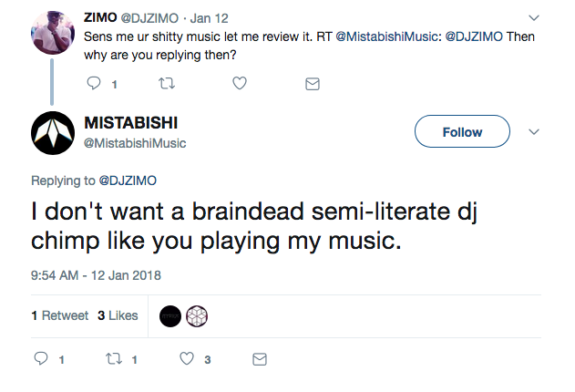Open the @MistabishiMusic handle
Screen dimensions: 575x392
pos(135,143)
